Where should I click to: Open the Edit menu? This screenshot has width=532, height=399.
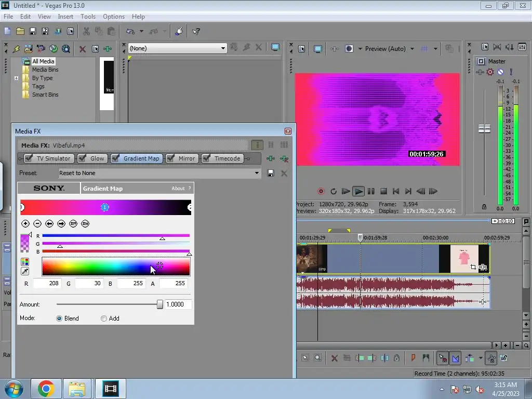click(x=25, y=16)
